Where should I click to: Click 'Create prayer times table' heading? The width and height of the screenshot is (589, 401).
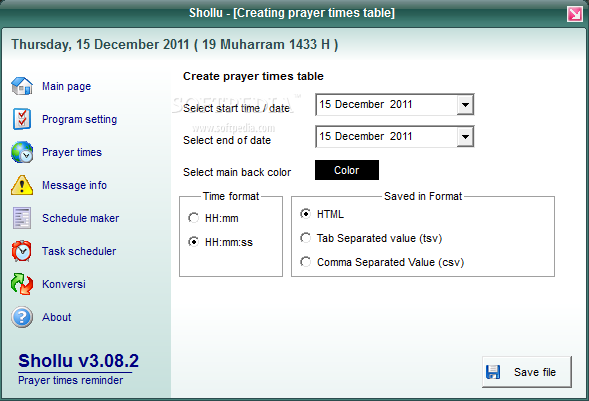pos(253,76)
